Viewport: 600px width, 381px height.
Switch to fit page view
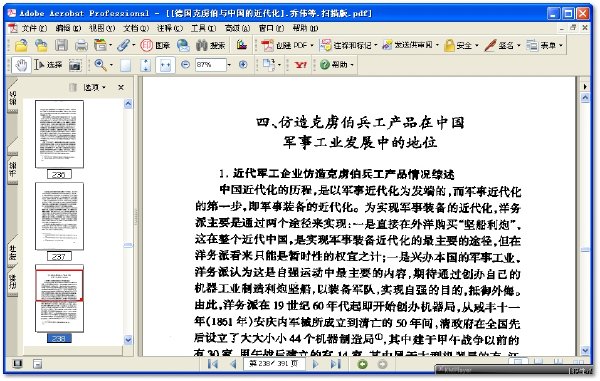[x=145, y=65]
